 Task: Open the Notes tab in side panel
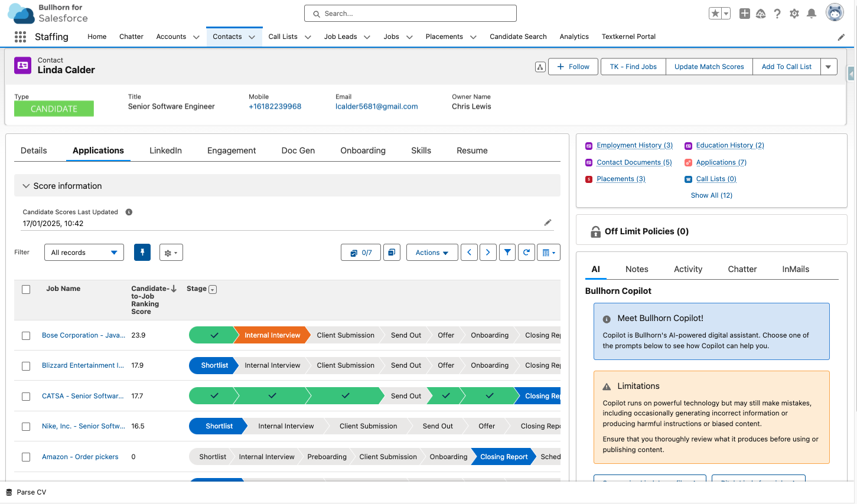pos(637,269)
